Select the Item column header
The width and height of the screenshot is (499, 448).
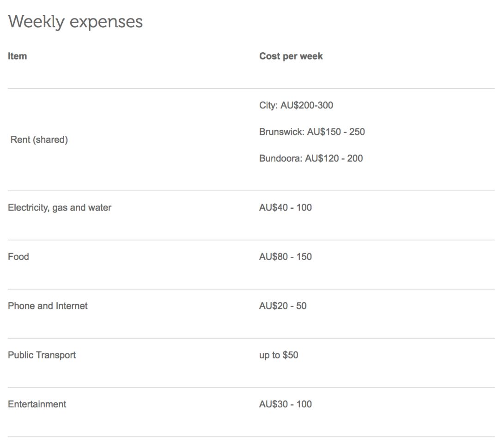17,56
